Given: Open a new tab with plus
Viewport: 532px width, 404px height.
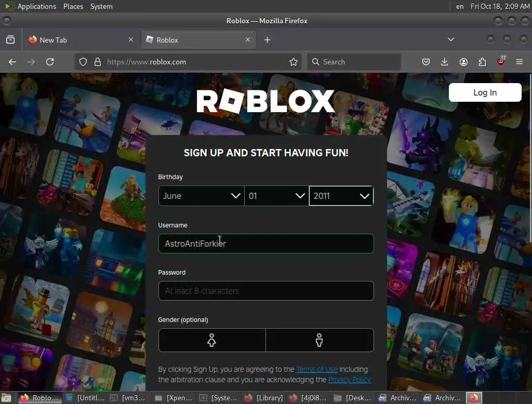Looking at the screenshot, I should 268,40.
